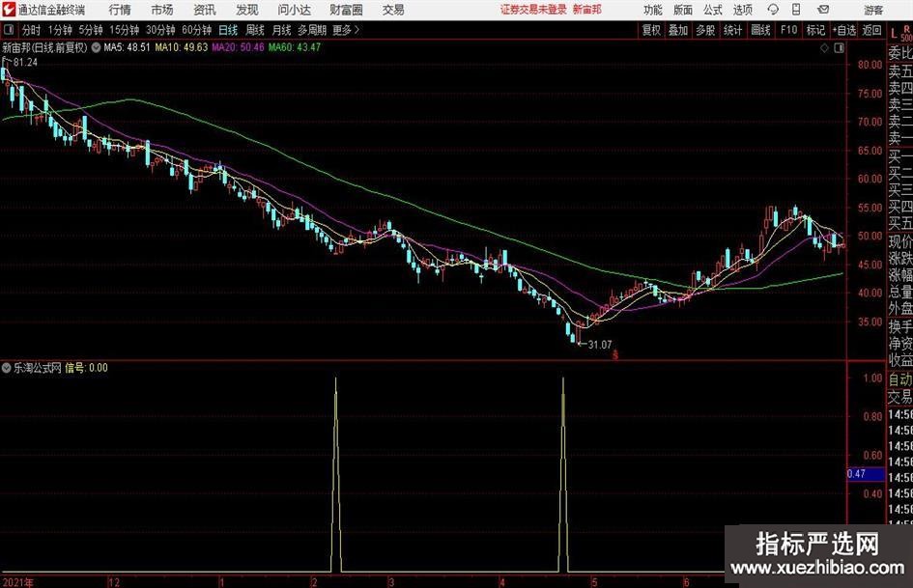913x588 pixels.
Task: Open the +自选 watchlist option
Action: [x=845, y=30]
